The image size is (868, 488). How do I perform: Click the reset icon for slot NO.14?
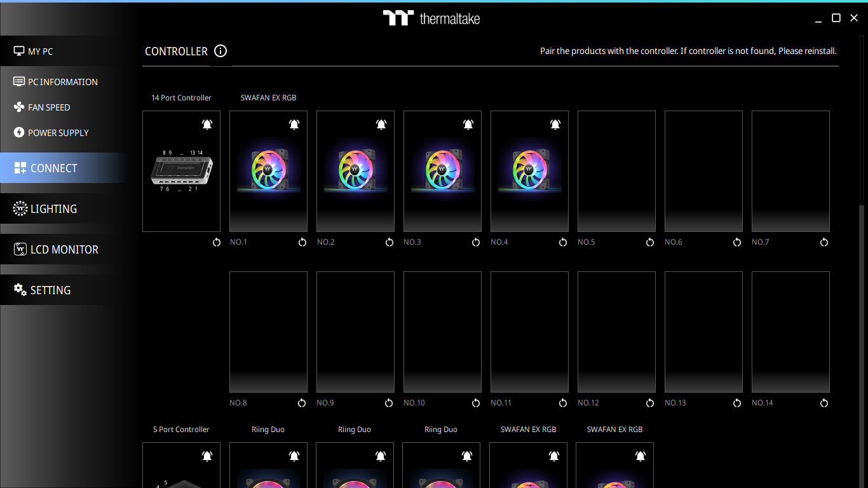click(824, 403)
